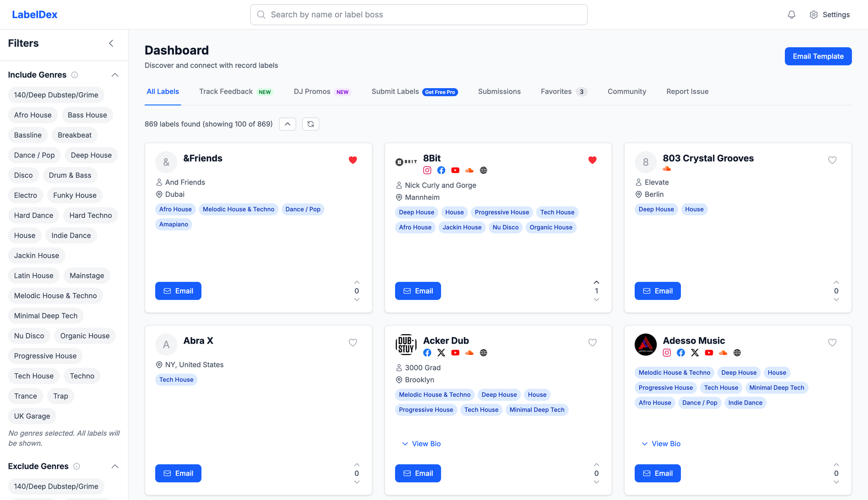The image size is (868, 500).
Task: Email the Abra X label
Action: click(x=178, y=473)
